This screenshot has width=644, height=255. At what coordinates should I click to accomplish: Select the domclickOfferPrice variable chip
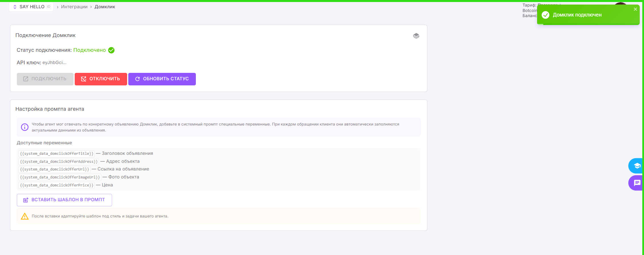coord(56,185)
